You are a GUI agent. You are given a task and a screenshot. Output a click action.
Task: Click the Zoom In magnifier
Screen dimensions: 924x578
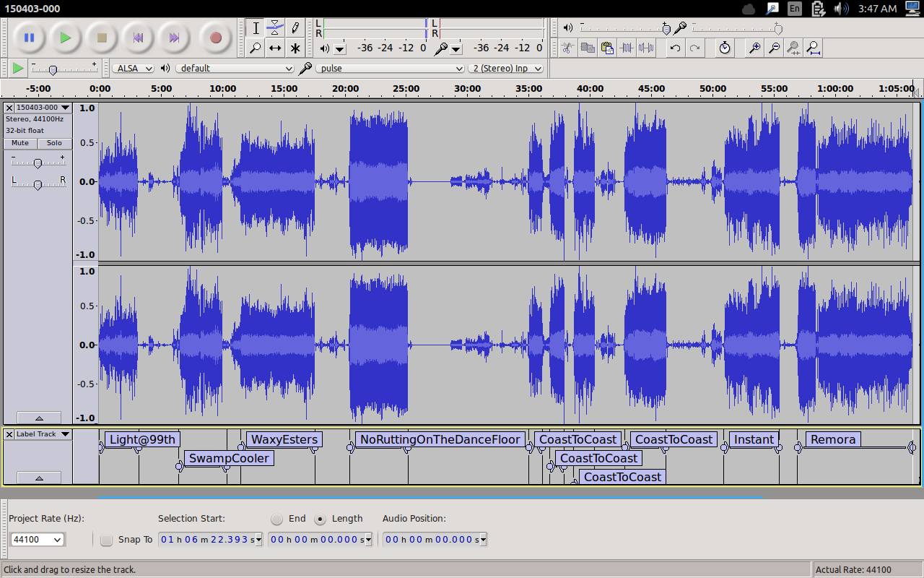[x=754, y=48]
